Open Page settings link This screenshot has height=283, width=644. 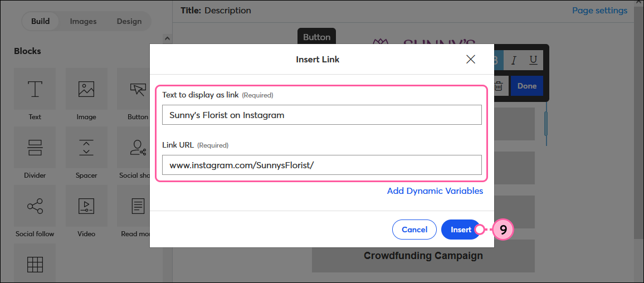(x=599, y=10)
